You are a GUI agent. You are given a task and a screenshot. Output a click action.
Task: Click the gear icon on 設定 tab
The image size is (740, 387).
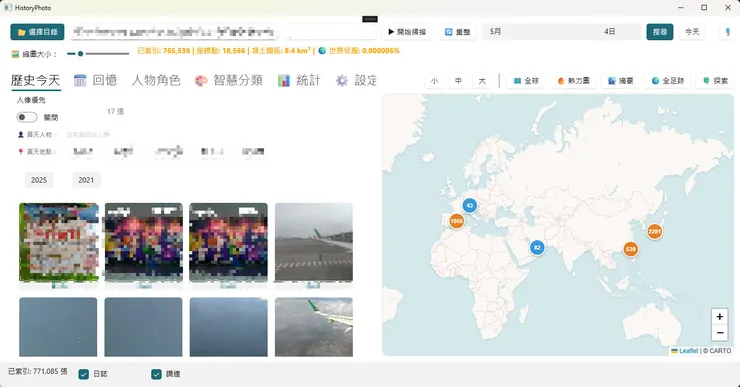click(342, 81)
